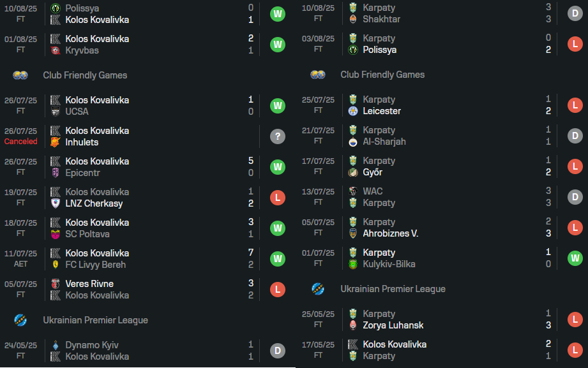Click the draw badge for Karpaty vs Shakhtar
Viewport: 588px width, 368px height.
click(x=575, y=13)
